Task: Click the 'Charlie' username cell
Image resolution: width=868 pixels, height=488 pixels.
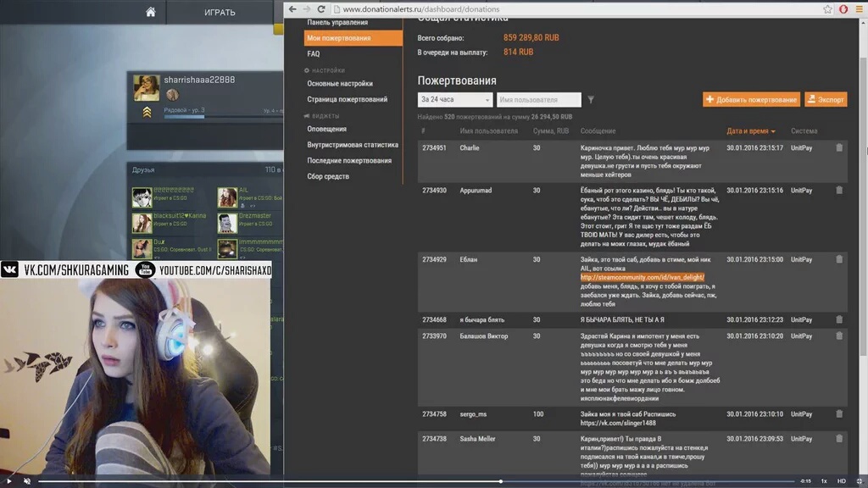Action: pos(470,148)
